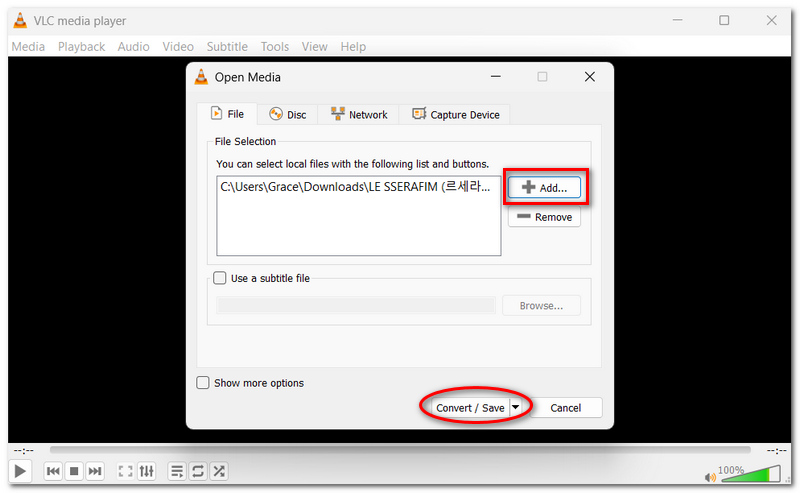This screenshot has width=800, height=493.
Task: Minimize the Open Media dialog
Action: coord(495,77)
